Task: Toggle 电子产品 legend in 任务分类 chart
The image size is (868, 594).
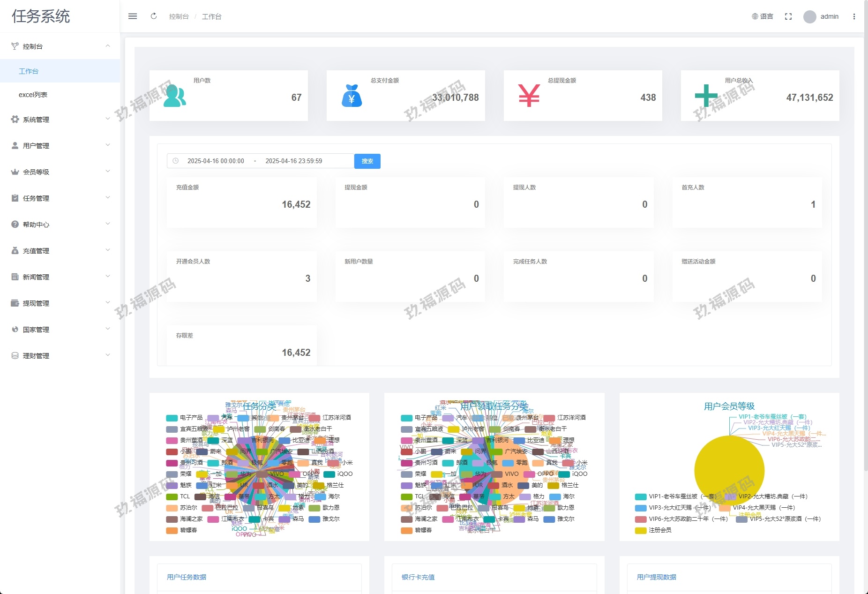Action: click(x=185, y=418)
